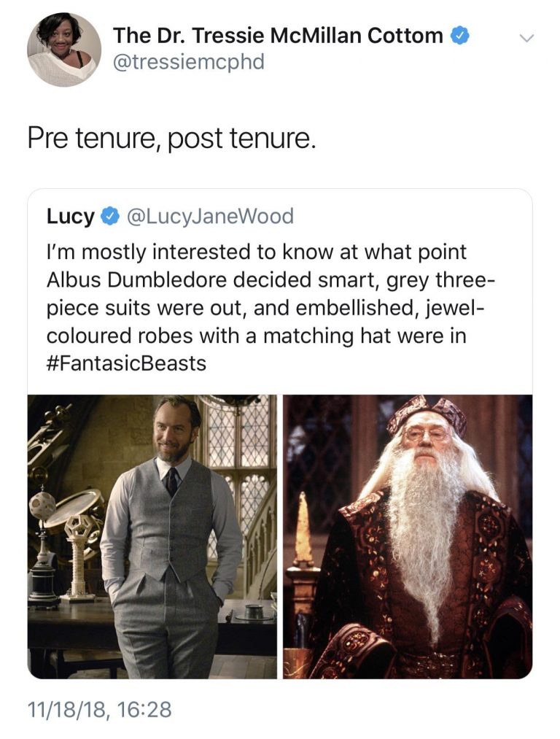Click Tressie McMillan Cottom's profile avatar
This screenshot has width=560, height=739.
(x=64, y=50)
